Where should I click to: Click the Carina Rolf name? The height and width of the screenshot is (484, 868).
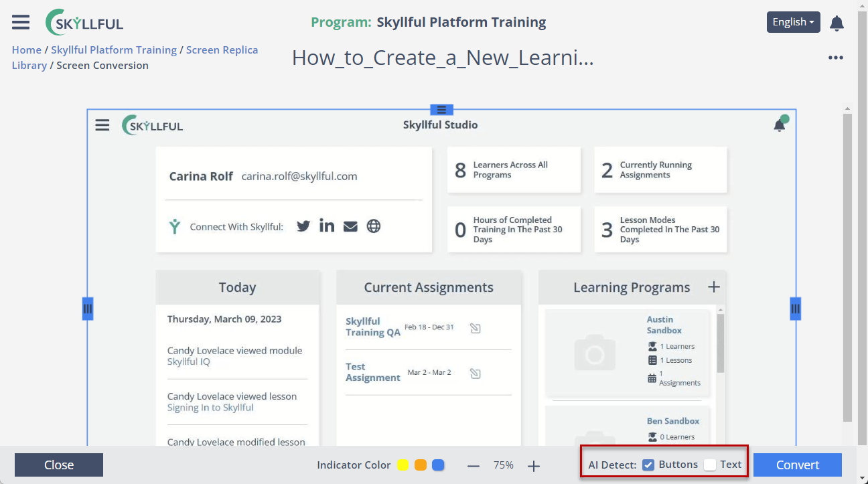click(x=201, y=177)
